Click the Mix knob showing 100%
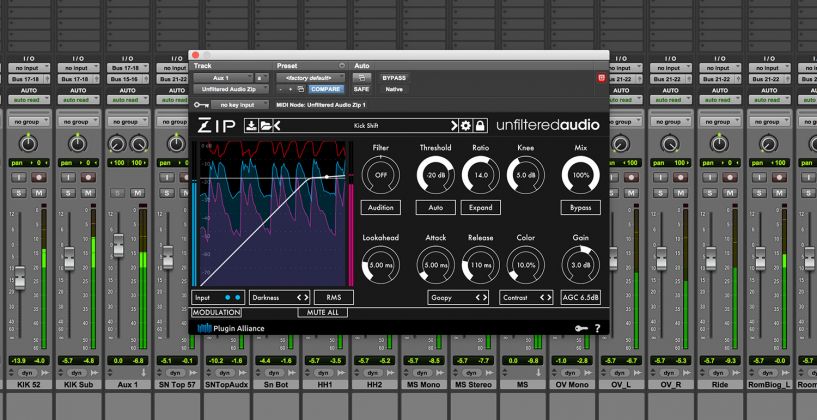This screenshot has height=420, width=817. (580, 175)
